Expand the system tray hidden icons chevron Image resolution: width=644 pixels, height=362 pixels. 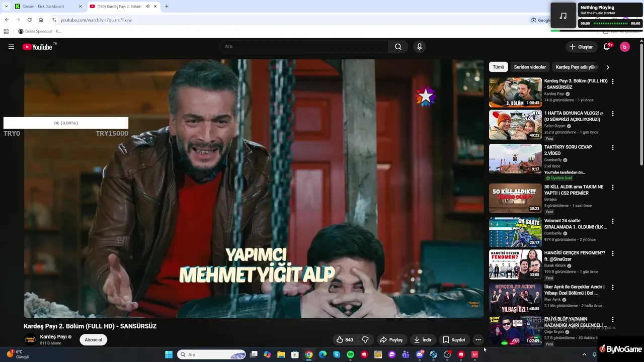[584, 354]
